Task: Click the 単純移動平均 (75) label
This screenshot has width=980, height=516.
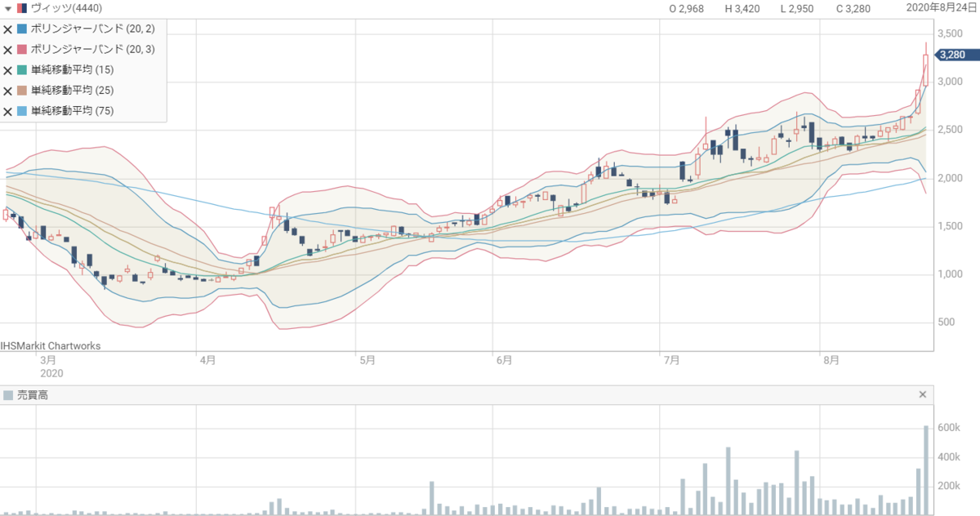Action: [x=72, y=111]
